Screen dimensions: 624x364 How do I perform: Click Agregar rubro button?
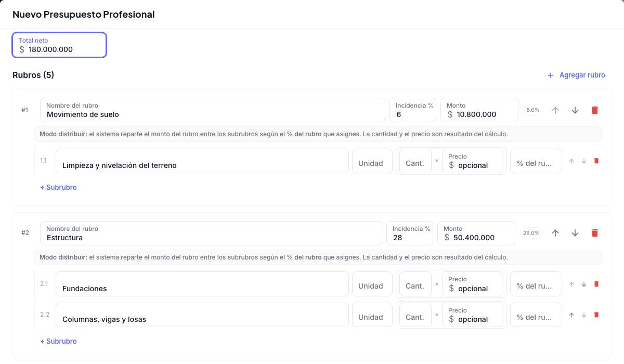point(576,75)
